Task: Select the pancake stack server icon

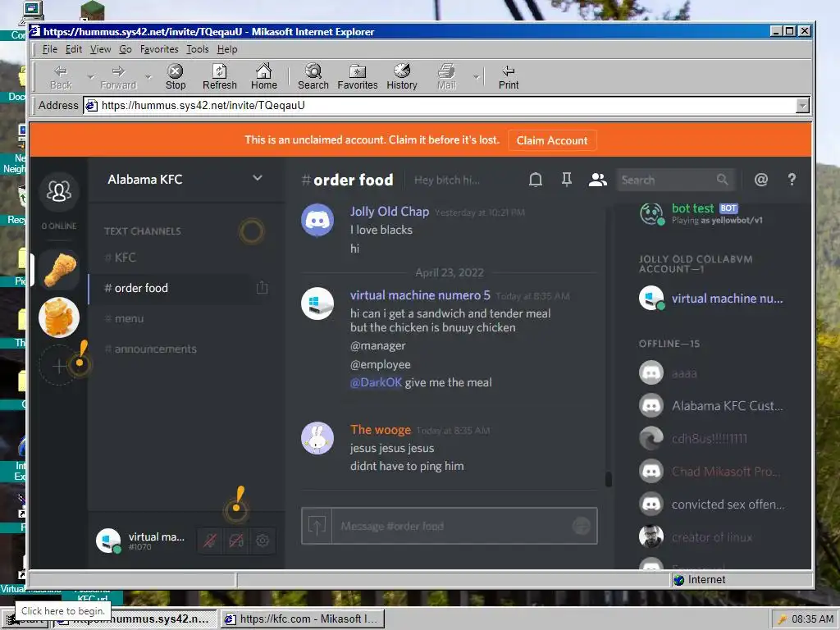Action: (59, 317)
